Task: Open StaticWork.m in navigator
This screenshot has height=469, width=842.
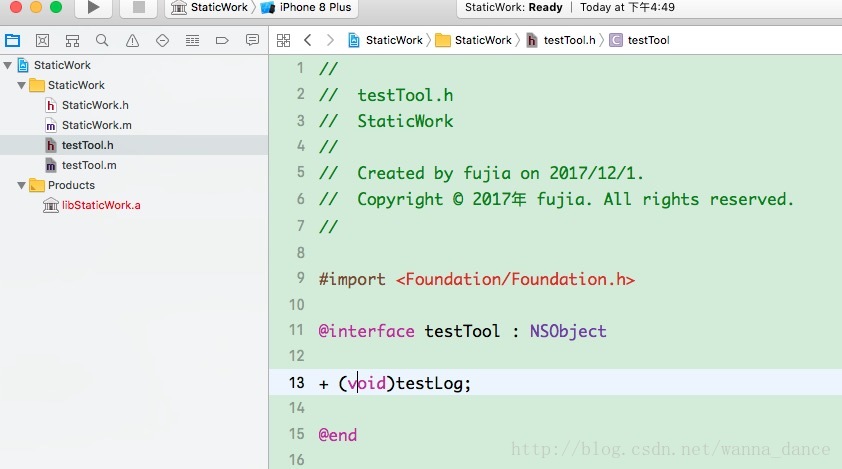Action: pos(134,125)
